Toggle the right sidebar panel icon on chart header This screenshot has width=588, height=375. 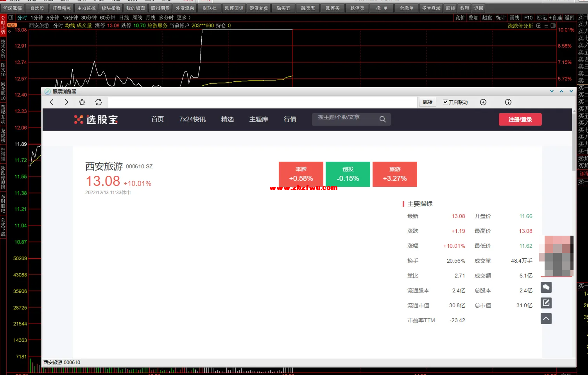(553, 26)
